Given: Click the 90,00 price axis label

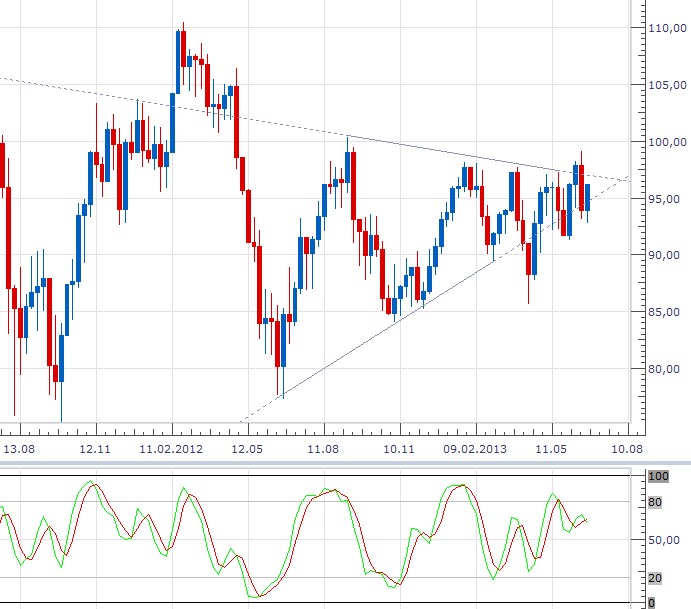Looking at the screenshot, I should pyautogui.click(x=664, y=255).
